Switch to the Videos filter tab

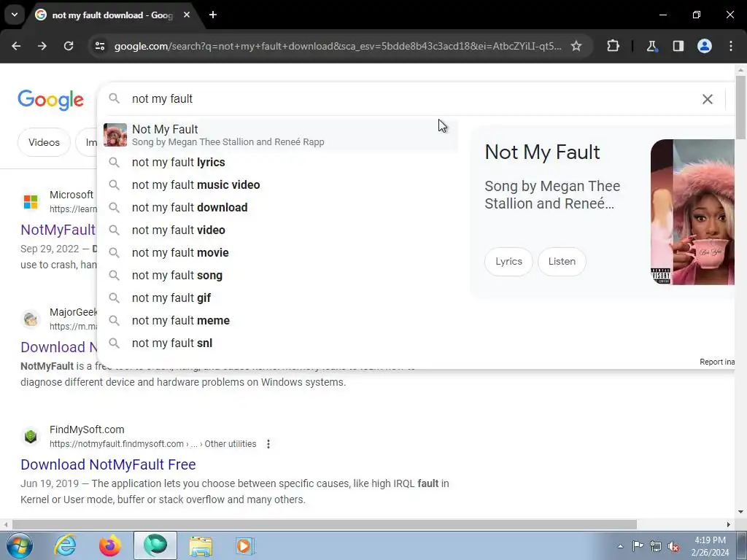click(44, 142)
